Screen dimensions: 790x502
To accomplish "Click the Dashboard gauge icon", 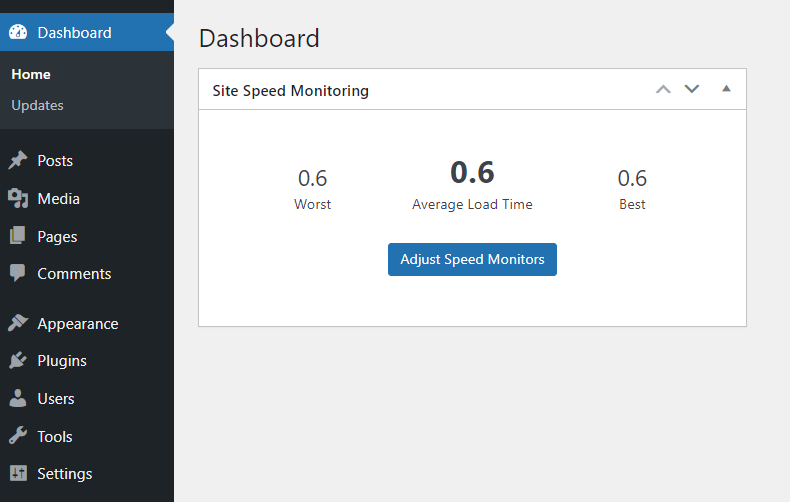I will click(x=18, y=32).
